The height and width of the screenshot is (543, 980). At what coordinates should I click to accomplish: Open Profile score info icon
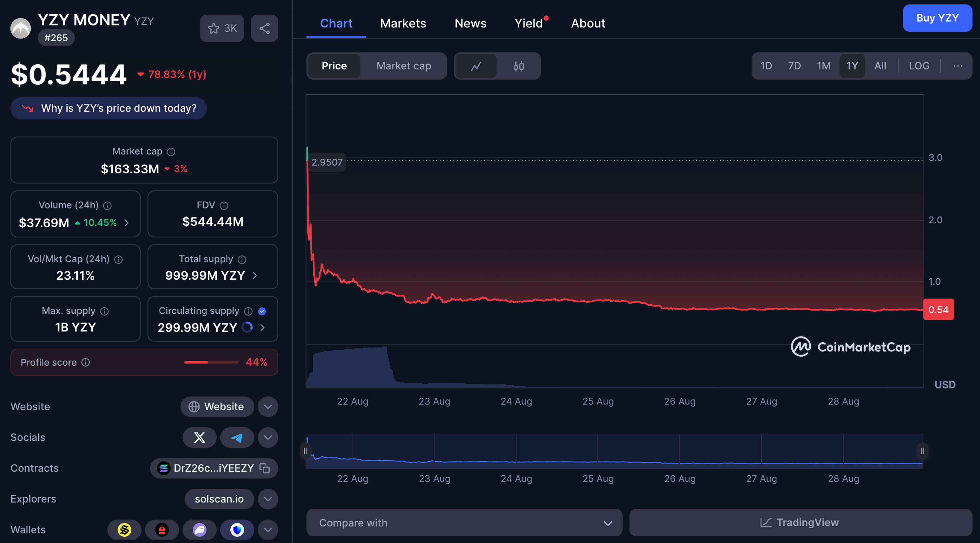86,362
